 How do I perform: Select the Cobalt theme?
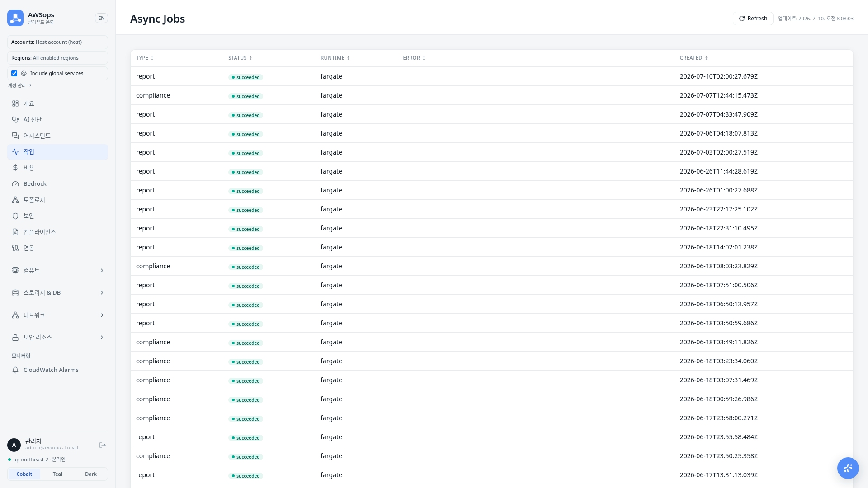click(x=24, y=474)
